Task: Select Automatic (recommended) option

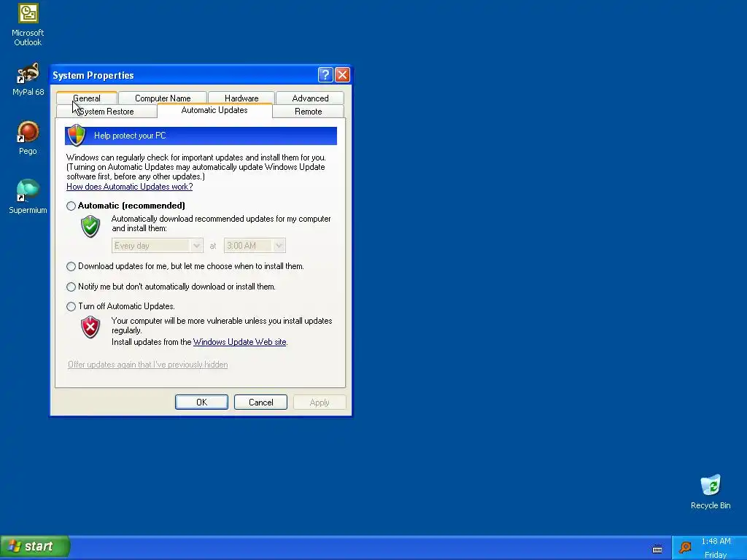Action: [x=71, y=206]
